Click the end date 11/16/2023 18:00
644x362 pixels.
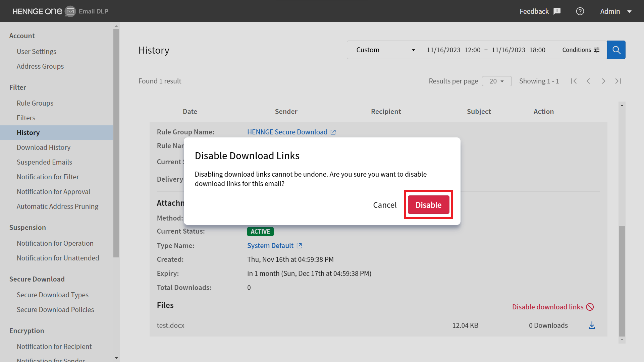pos(519,50)
